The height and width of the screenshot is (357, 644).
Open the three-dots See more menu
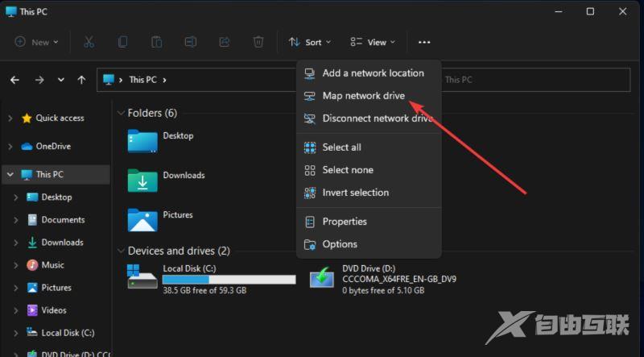point(424,43)
